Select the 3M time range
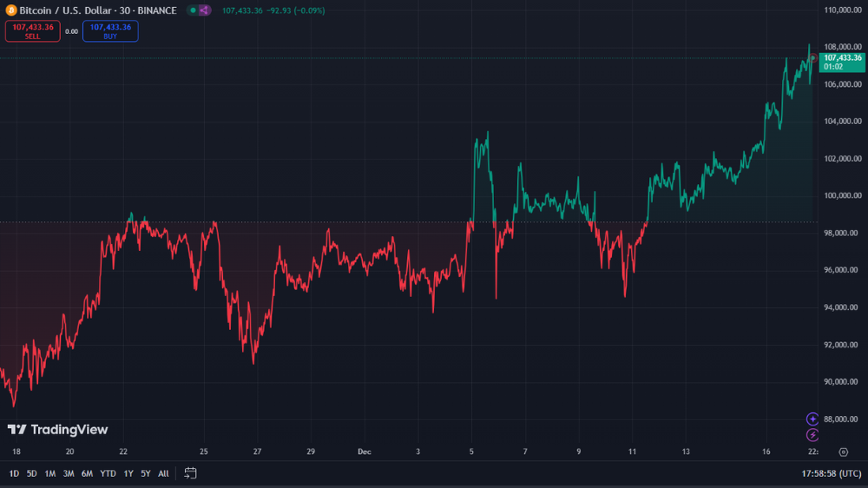 coord(69,473)
